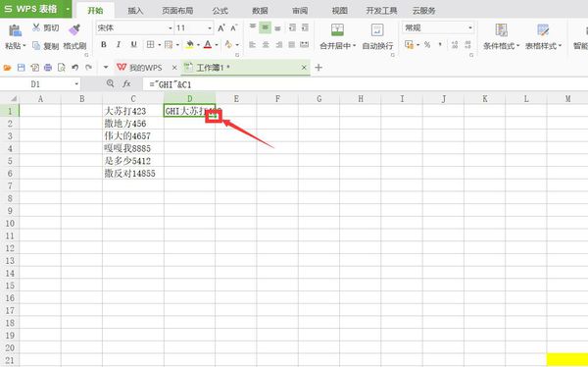Click the save icon in quick access bar
Screen dimensions: 588x367
pyautogui.click(x=21, y=68)
